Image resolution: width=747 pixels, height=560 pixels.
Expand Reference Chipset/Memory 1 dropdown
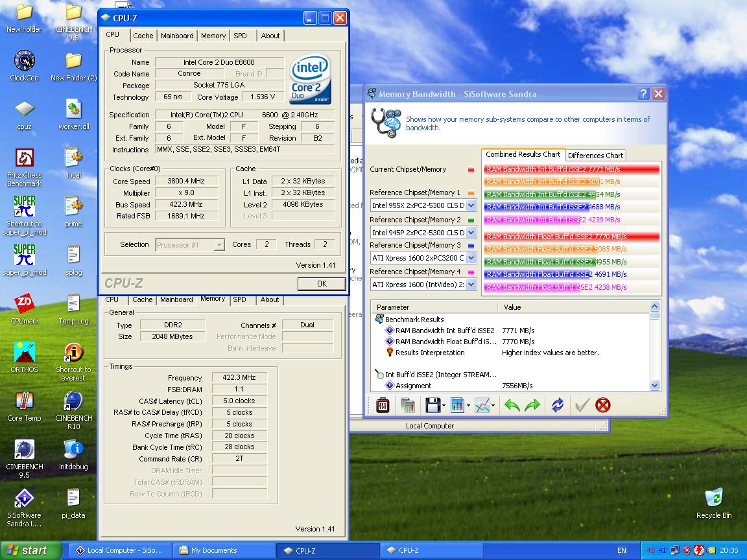click(x=471, y=205)
